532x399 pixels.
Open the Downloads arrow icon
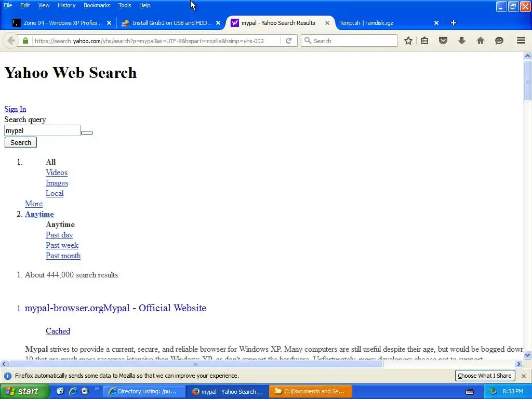coord(462,41)
